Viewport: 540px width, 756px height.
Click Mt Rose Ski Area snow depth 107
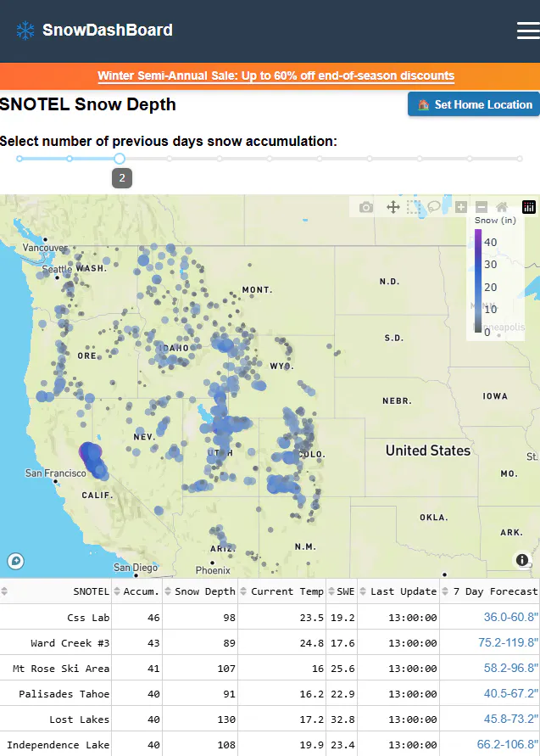226,669
